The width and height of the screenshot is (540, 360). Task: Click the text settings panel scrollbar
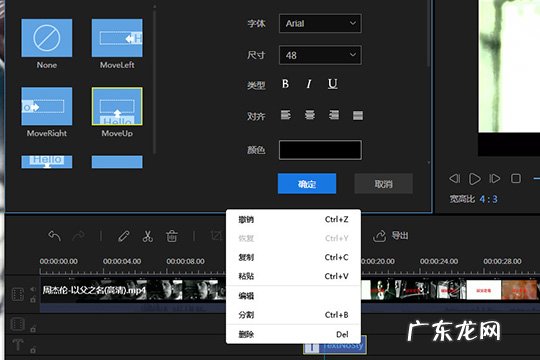[x=429, y=34]
